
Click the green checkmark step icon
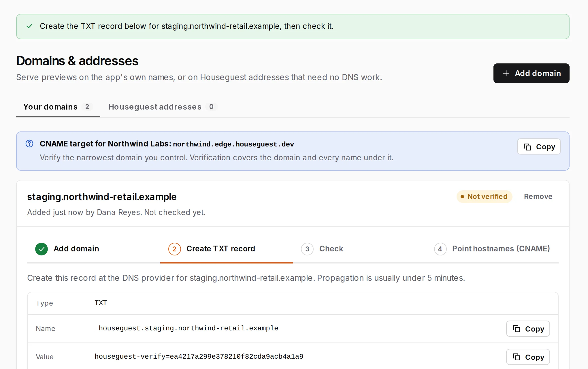tap(42, 249)
